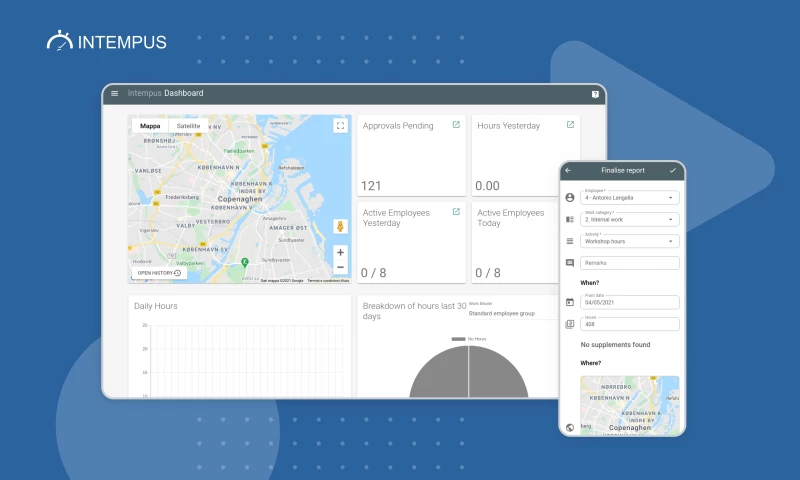Image resolution: width=800 pixels, height=480 pixels.
Task: Zoom in on the map
Action: (340, 253)
